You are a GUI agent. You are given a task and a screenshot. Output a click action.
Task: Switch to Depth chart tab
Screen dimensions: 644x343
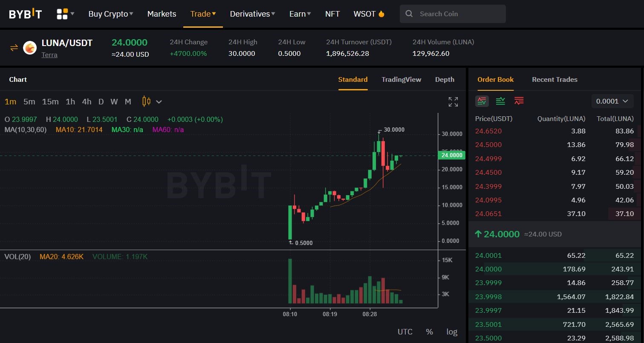point(445,80)
